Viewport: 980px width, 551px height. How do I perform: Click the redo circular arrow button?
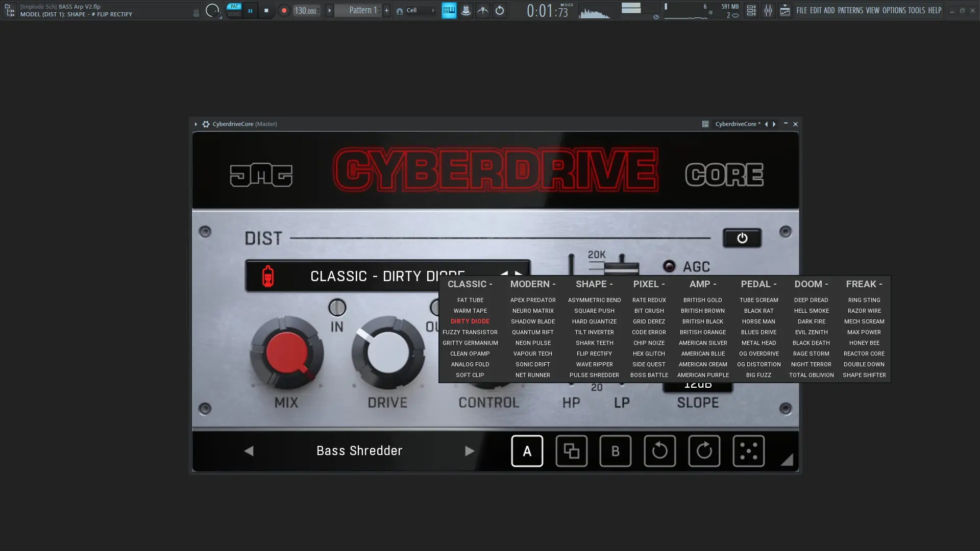[704, 451]
